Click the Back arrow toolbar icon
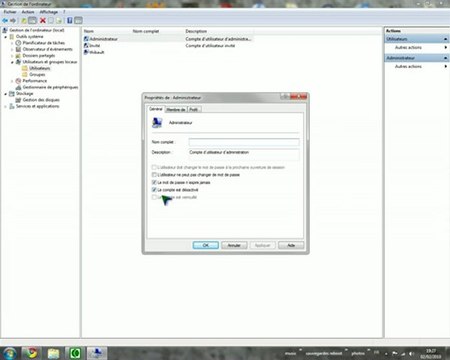 click(x=5, y=21)
